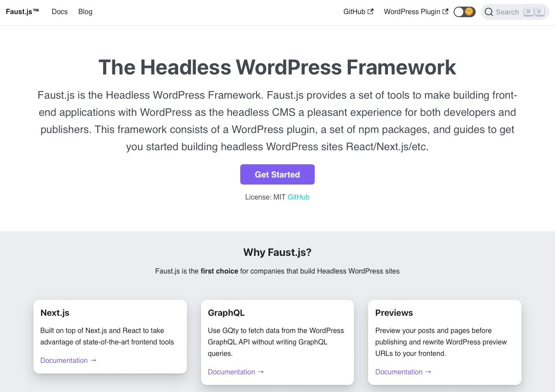Click the search magnifier icon
The image size is (555, 392).
tap(489, 12)
